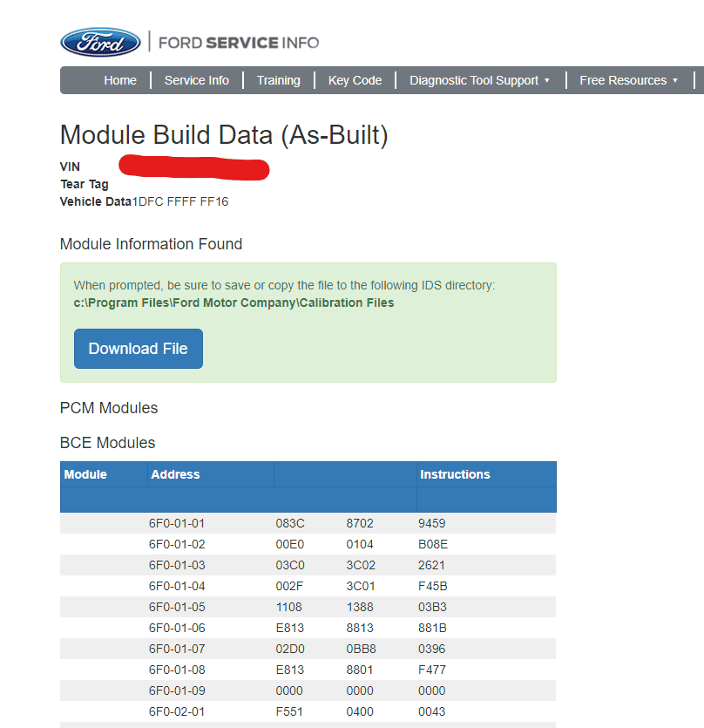Click value 0BB8 in 6F0-01-07 row
Viewport: 704px width, 728px height.
coord(361,649)
